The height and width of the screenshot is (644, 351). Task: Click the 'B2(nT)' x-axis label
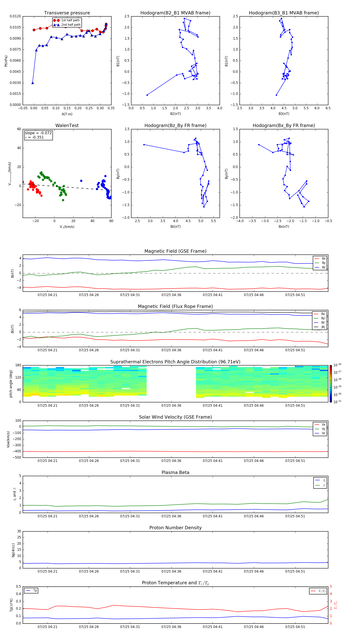click(x=175, y=114)
